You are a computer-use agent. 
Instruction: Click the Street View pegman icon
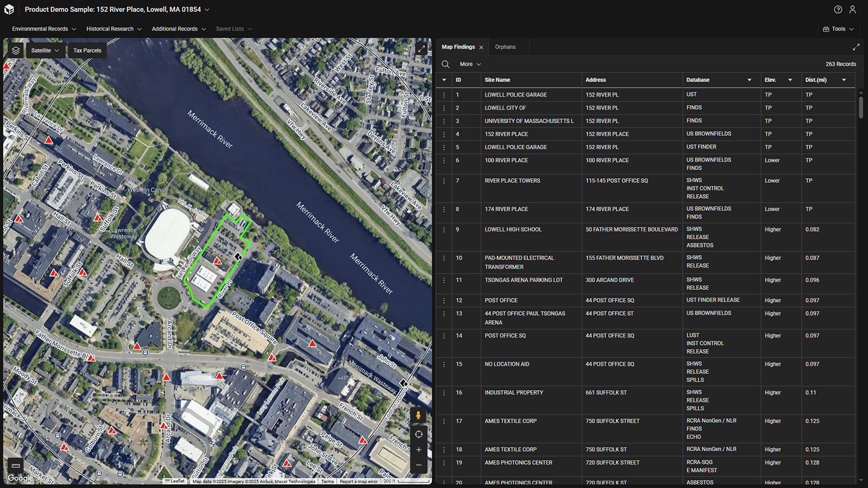[x=418, y=416]
